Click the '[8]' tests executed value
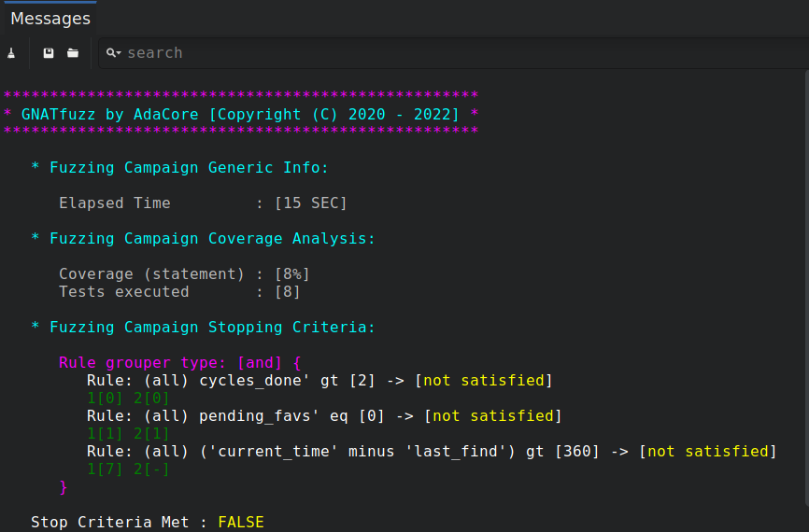The width and height of the screenshot is (809, 532). [288, 292]
